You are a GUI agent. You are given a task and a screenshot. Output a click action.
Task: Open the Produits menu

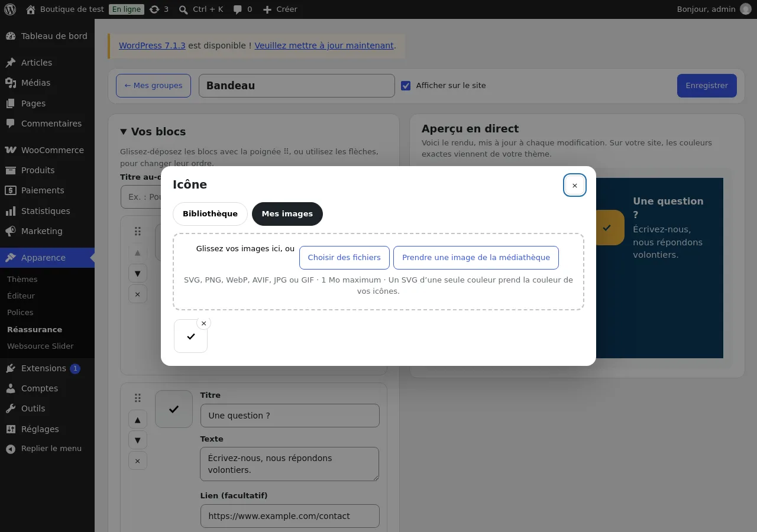click(x=47, y=170)
